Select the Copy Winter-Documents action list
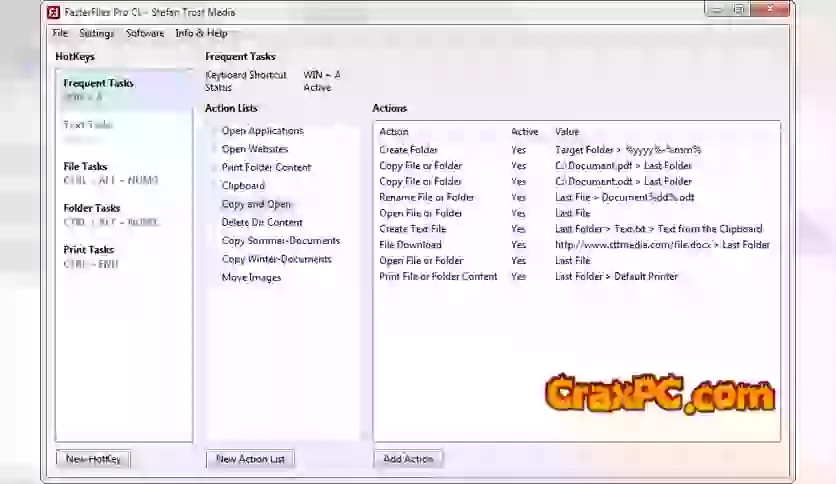 point(277,259)
